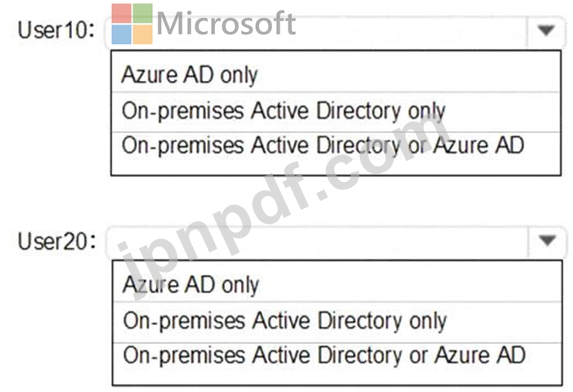
Task: Expand the User10 dropdown arrow
Action: click(x=546, y=30)
